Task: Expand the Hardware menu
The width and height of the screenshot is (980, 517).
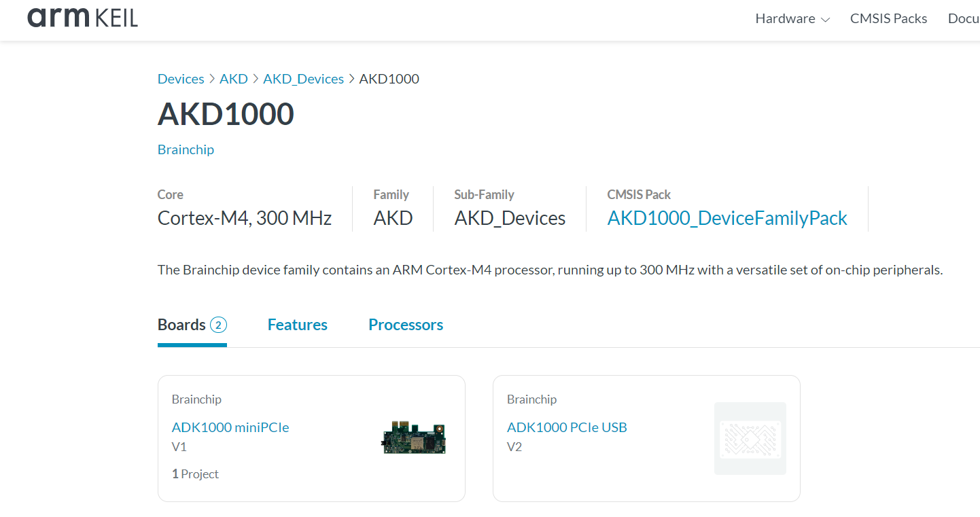Action: coord(792,19)
